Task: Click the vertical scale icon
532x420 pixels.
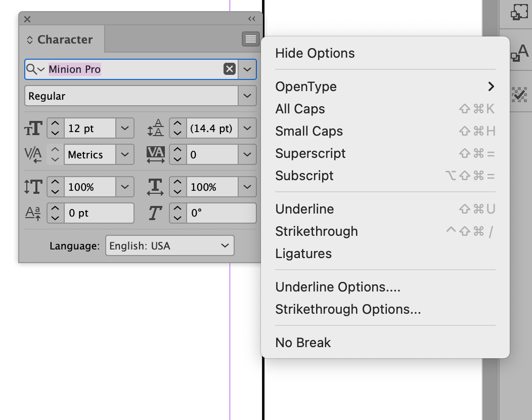Action: (33, 187)
